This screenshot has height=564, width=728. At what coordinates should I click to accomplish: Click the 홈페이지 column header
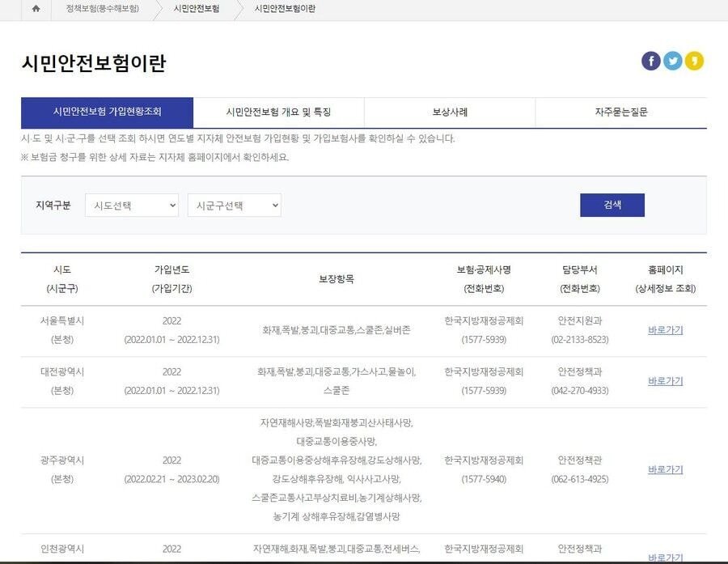pyautogui.click(x=666, y=279)
